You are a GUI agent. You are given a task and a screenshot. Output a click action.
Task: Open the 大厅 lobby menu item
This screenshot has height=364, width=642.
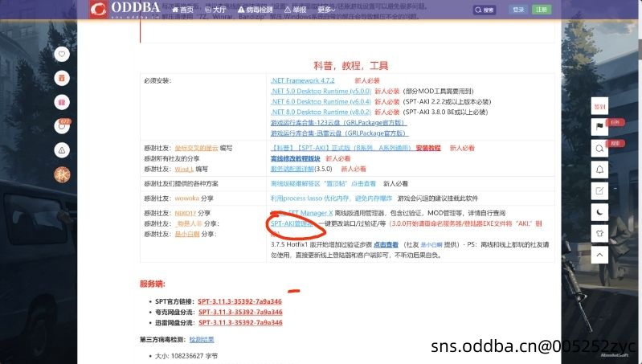216,10
